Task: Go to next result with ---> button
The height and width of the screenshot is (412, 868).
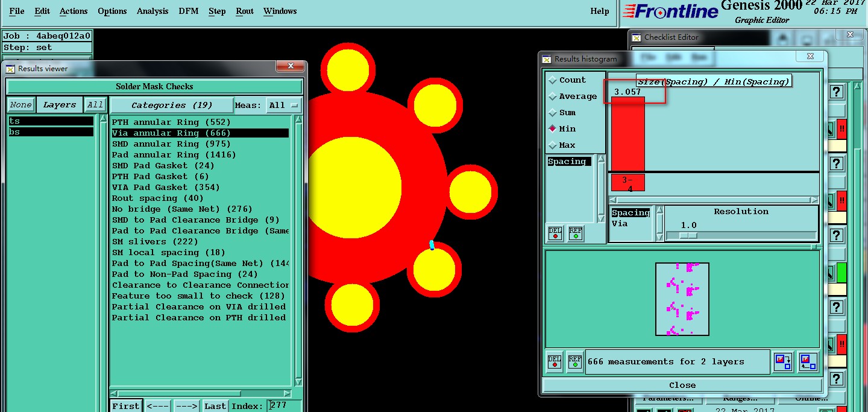Action: pyautogui.click(x=186, y=406)
